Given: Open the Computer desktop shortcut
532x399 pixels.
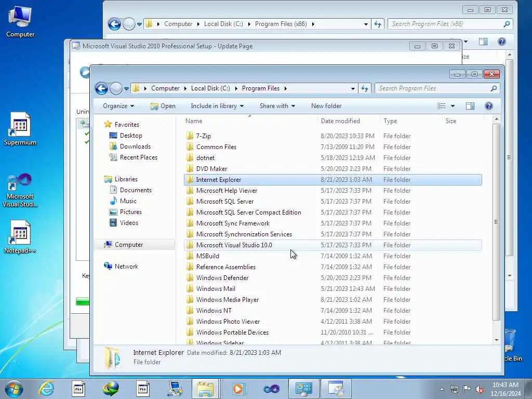Looking at the screenshot, I should pyautogui.click(x=20, y=22).
